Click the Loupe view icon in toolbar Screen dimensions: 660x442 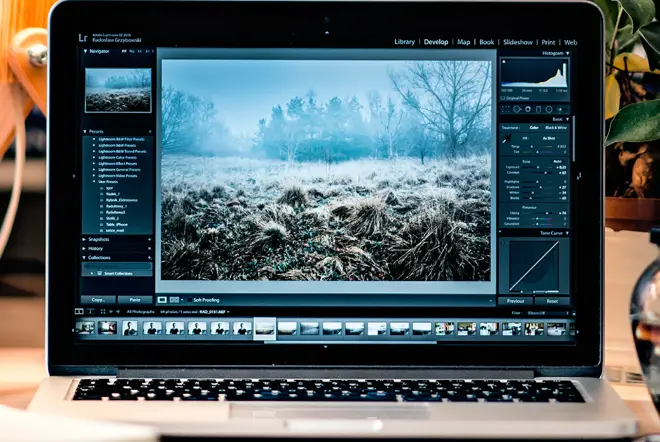coord(160,299)
